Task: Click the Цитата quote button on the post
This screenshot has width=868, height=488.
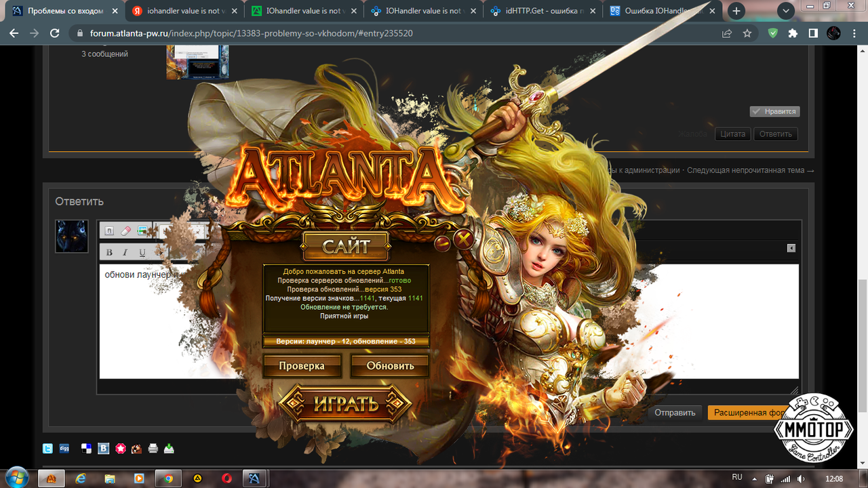Action: [732, 134]
